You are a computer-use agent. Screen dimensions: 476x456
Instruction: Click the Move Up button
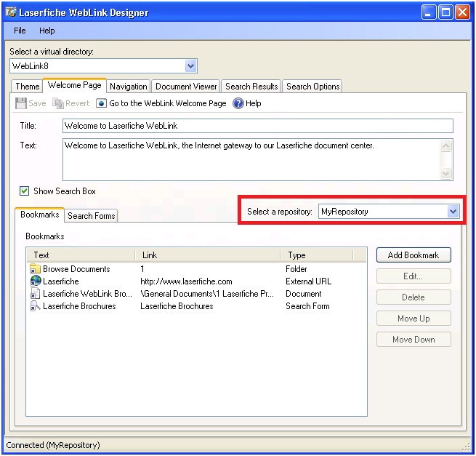[414, 319]
